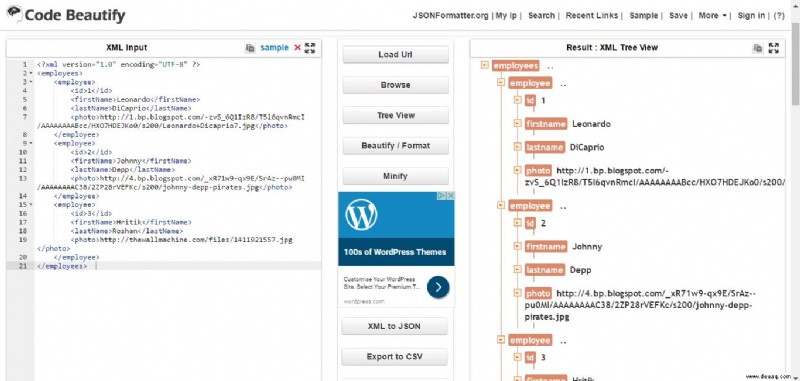Click the text Depp in tree view

(581, 270)
